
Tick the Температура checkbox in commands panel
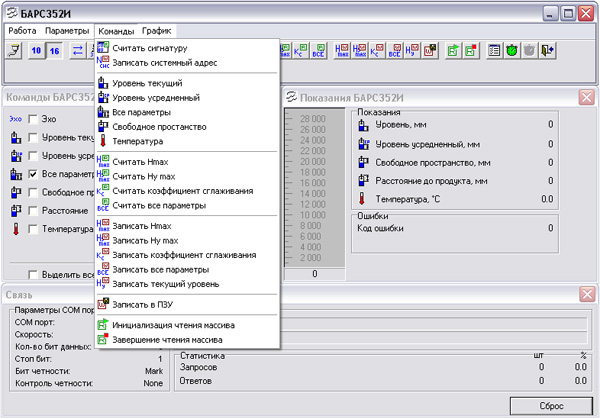point(33,229)
